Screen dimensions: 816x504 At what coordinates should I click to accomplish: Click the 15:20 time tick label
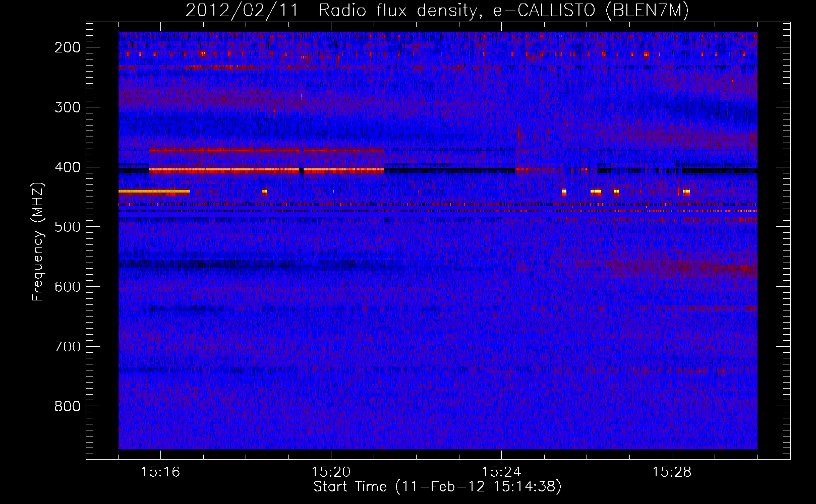(331, 472)
